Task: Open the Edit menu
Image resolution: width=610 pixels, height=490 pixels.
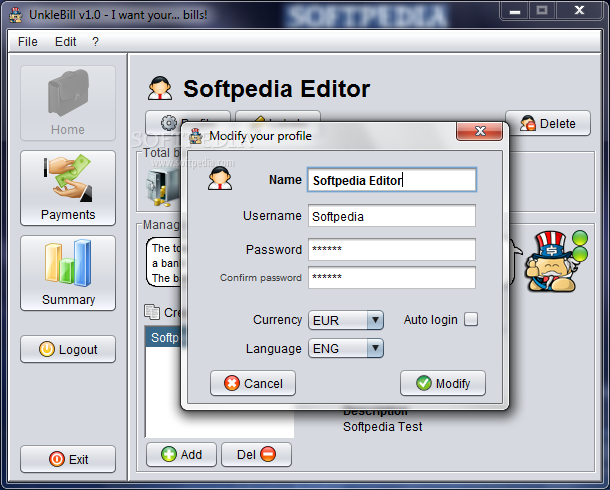Action: pos(65,42)
